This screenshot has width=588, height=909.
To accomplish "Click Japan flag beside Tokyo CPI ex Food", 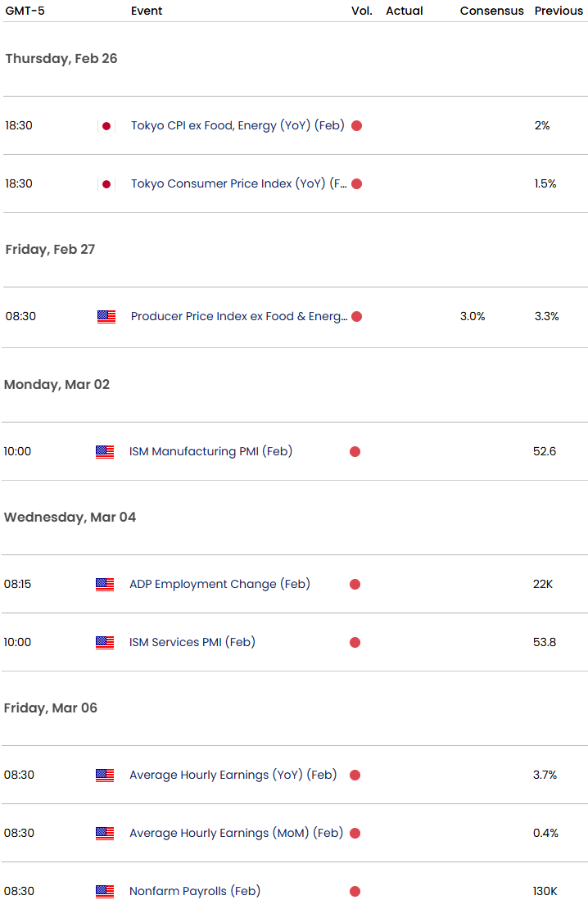I will pos(106,126).
